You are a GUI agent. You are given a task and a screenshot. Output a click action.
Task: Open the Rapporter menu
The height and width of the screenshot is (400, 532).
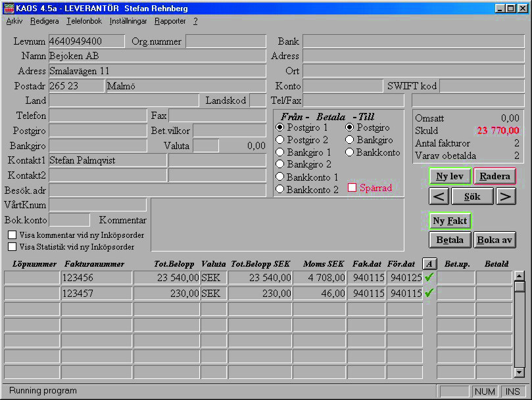tap(170, 21)
